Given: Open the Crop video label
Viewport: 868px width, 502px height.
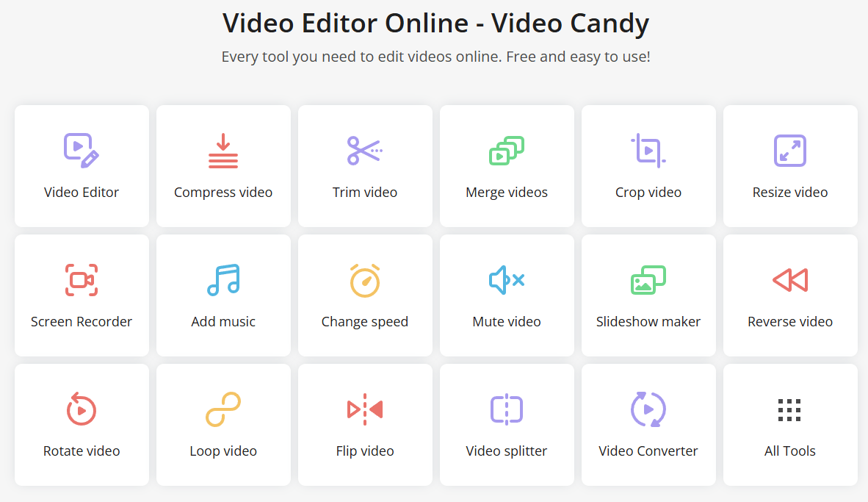Looking at the screenshot, I should [648, 193].
